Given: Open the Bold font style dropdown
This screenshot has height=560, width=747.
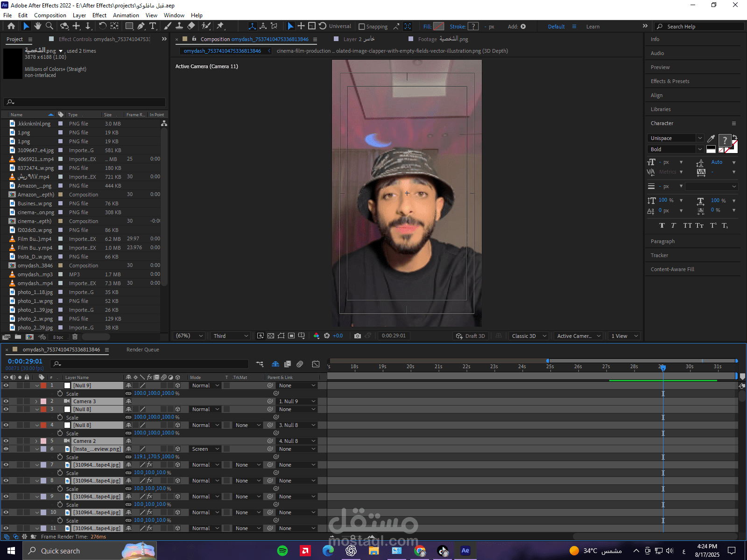Looking at the screenshot, I should (x=675, y=149).
